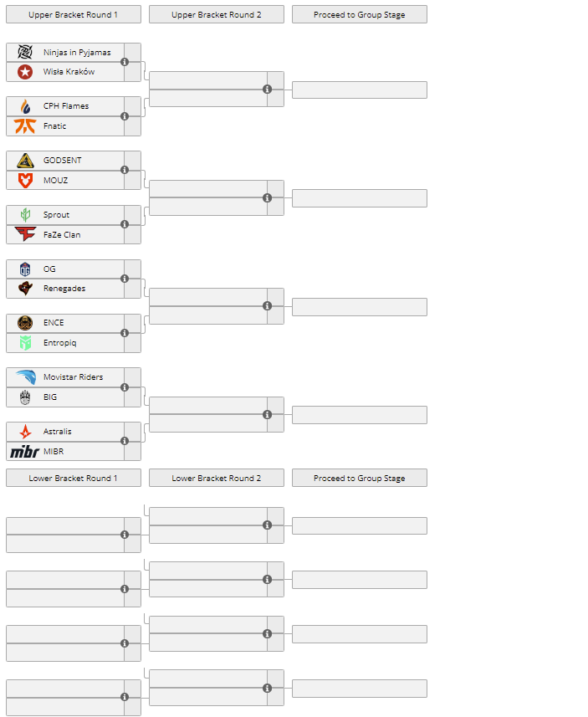Screen dimensions: 588x717
Task: Click the ENCE round logo
Action: [25, 323]
